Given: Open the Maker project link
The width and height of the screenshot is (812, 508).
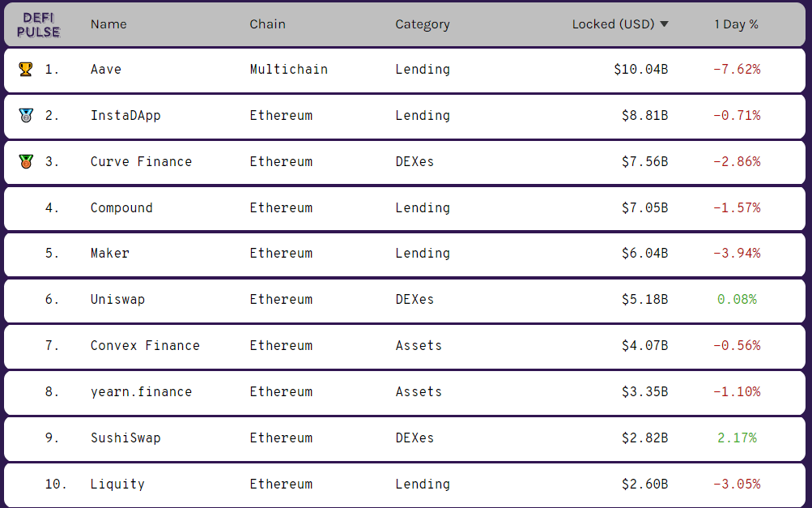Looking at the screenshot, I should coord(110,253).
